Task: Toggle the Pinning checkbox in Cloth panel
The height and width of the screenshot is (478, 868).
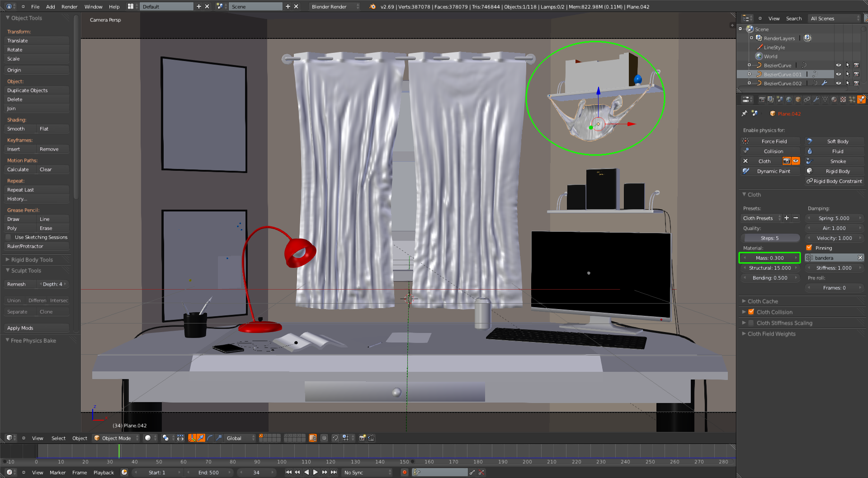Action: coord(809,248)
